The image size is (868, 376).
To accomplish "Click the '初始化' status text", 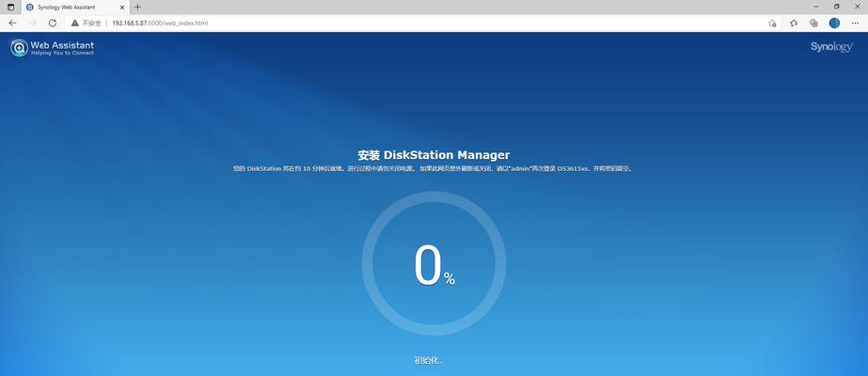I will click(x=429, y=361).
